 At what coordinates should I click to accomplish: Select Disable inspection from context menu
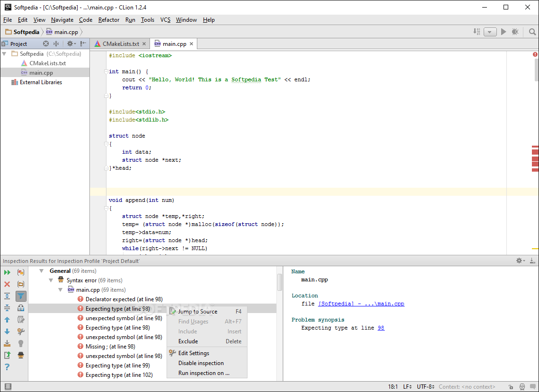point(207,363)
